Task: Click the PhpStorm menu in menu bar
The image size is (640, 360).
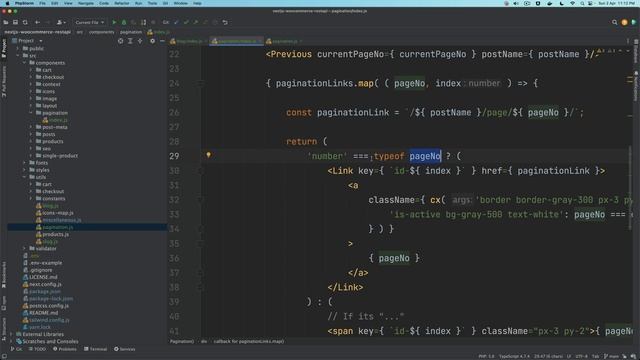Action: 24,3
